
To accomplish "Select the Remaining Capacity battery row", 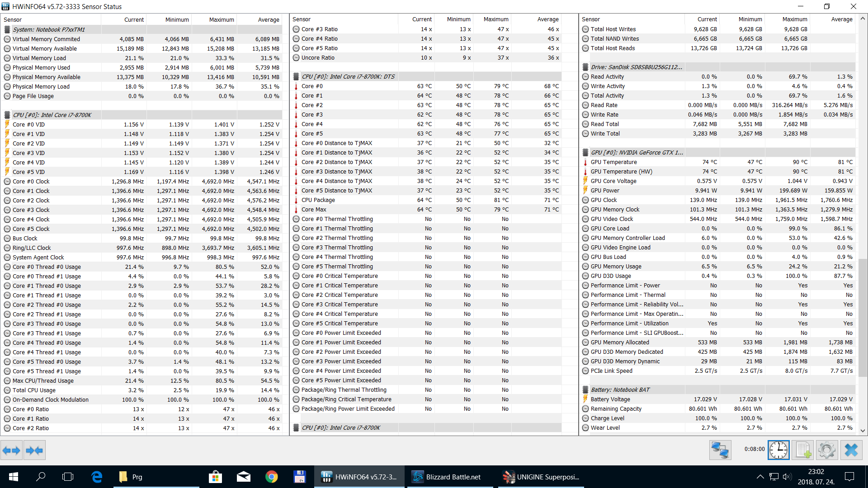I will (718, 408).
